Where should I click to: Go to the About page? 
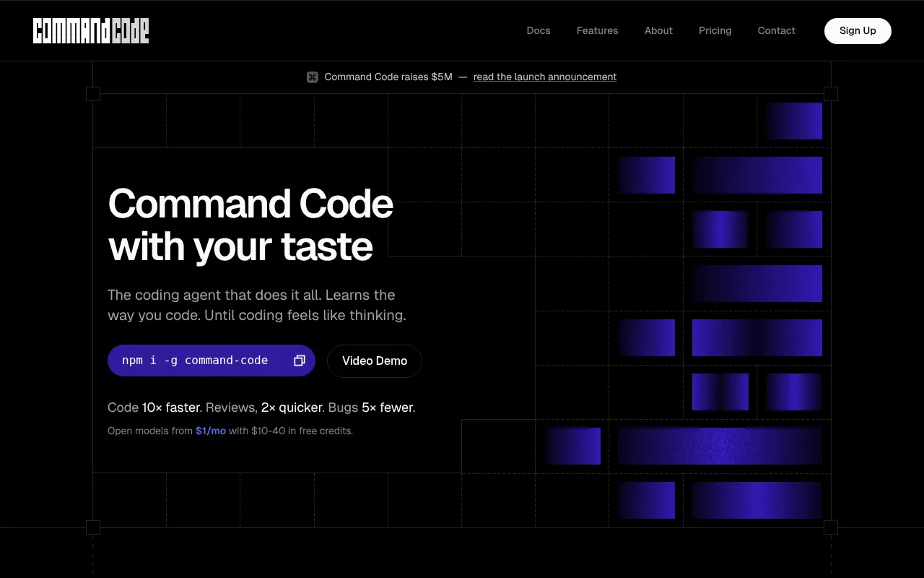(x=658, y=30)
